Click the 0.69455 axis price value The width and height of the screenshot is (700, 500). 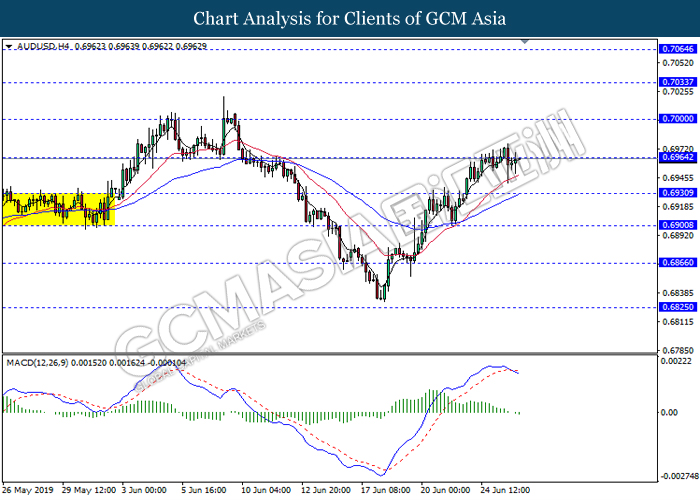(678, 178)
